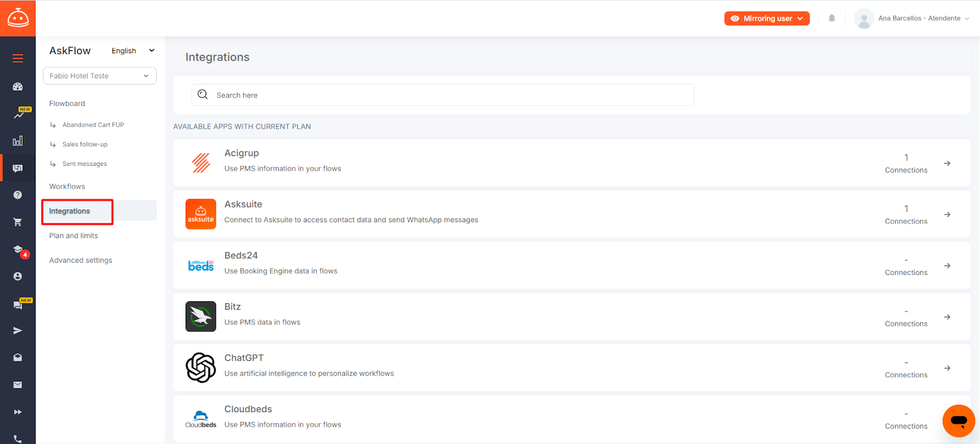The image size is (980, 444).
Task: Open Advanced settings menu item
Action: (81, 260)
